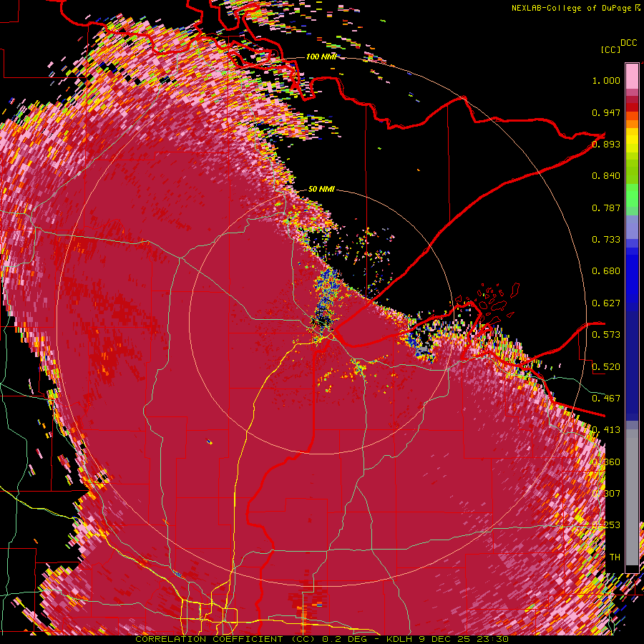Click the 50 NMI range ring label
Viewport: 644px width, 644px height.
coord(321,189)
